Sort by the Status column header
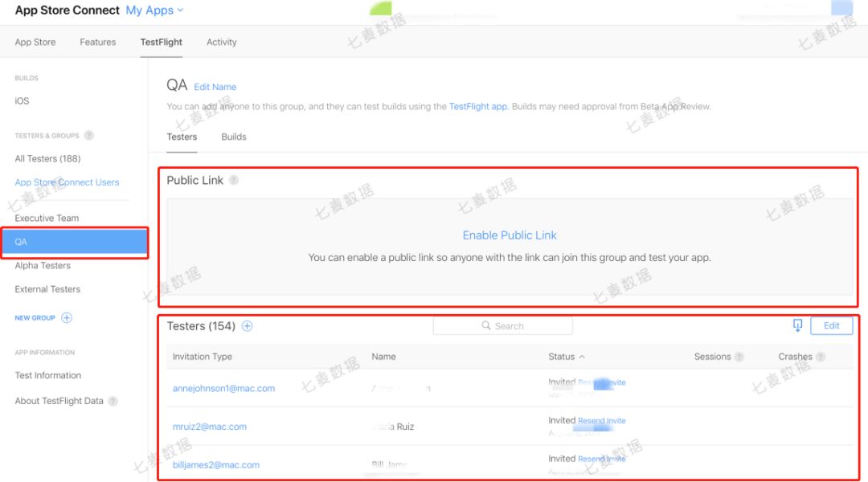The height and width of the screenshot is (482, 868). (x=567, y=357)
